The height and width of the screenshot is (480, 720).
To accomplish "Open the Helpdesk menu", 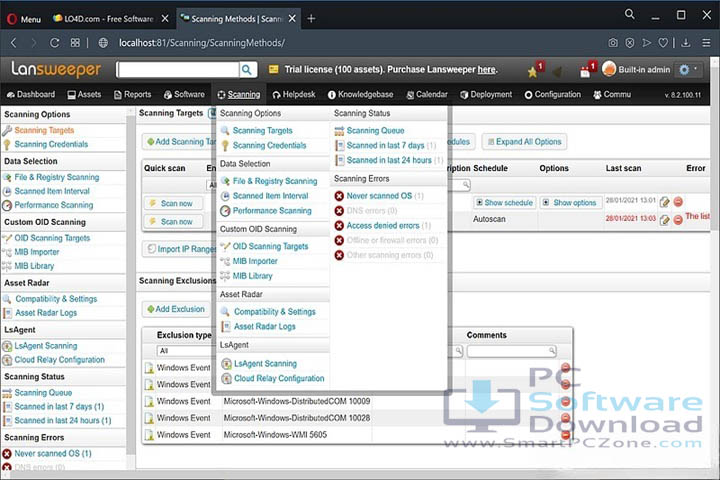I will pos(294,94).
